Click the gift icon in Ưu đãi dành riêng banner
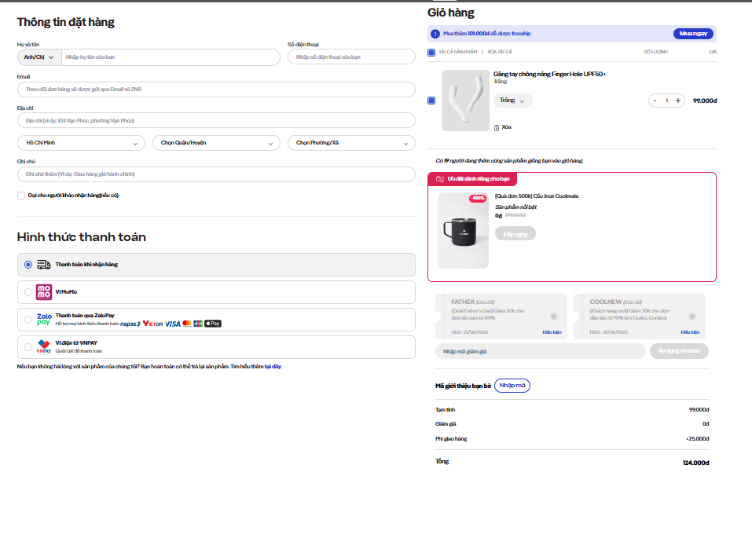The image size is (752, 560). coord(440,179)
